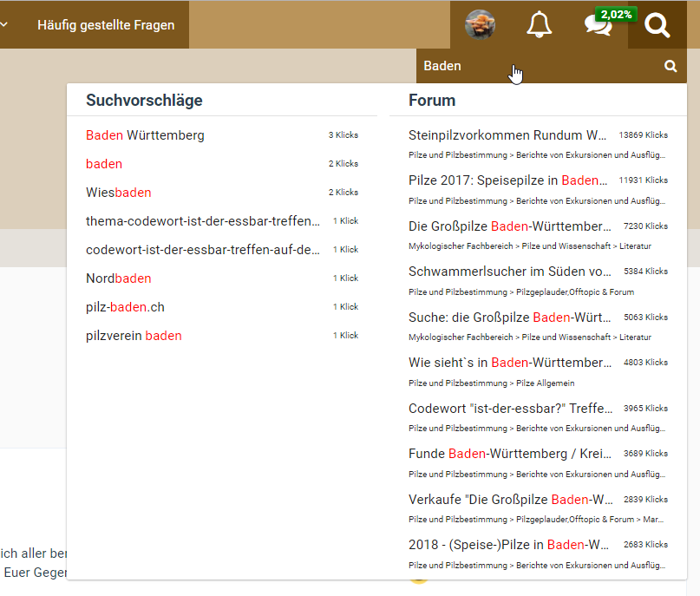Image resolution: width=700 pixels, height=596 pixels.
Task: Open the Häufig gestellte Fragen menu item
Action: click(106, 25)
